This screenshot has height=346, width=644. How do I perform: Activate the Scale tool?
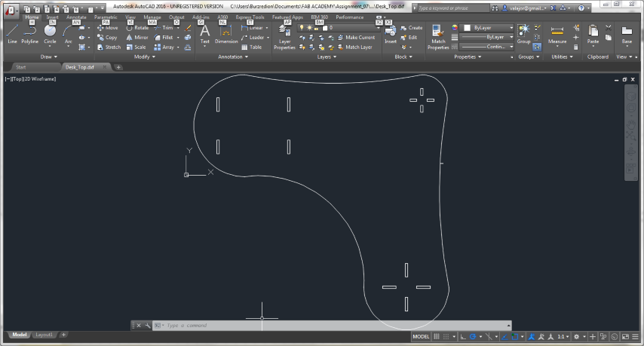[x=136, y=47]
